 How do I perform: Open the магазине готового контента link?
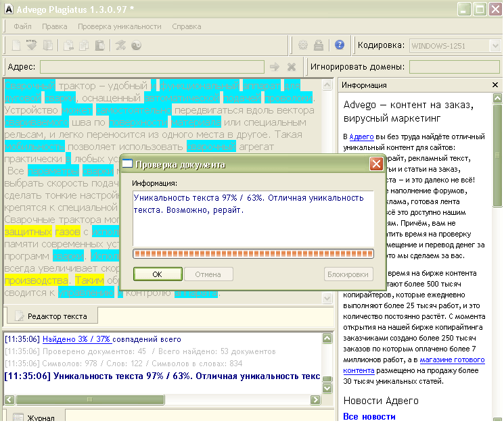(414, 366)
